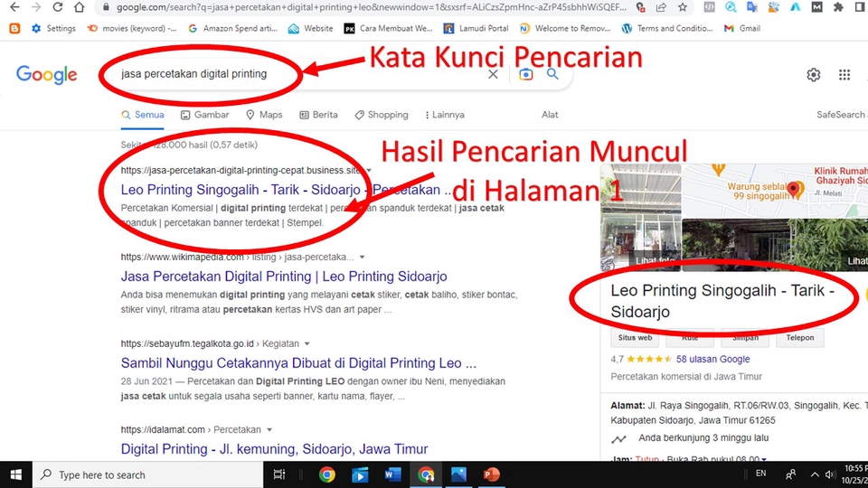The width and height of the screenshot is (868, 488).
Task: Click the share page icon in address bar
Action: 661,7
